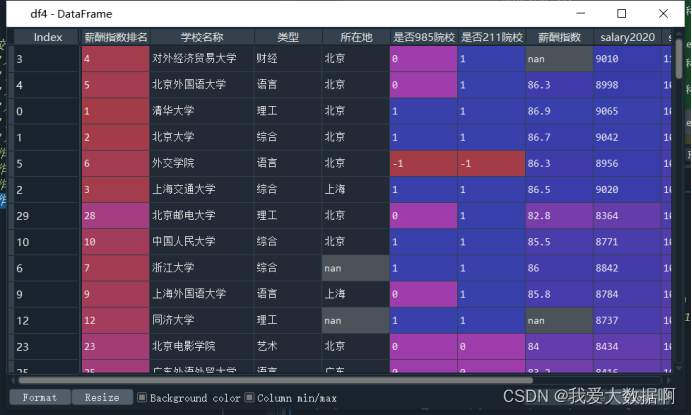Select the salary2020 value 8364
Image resolution: width=692 pixels, height=415 pixels.
coord(627,215)
